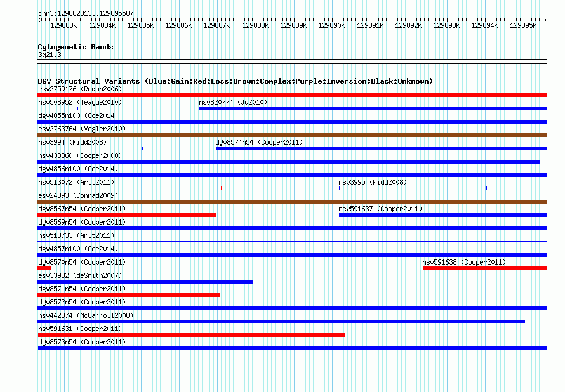
Task: Select the blue nsv591637 gain bar
Action: (x=443, y=215)
